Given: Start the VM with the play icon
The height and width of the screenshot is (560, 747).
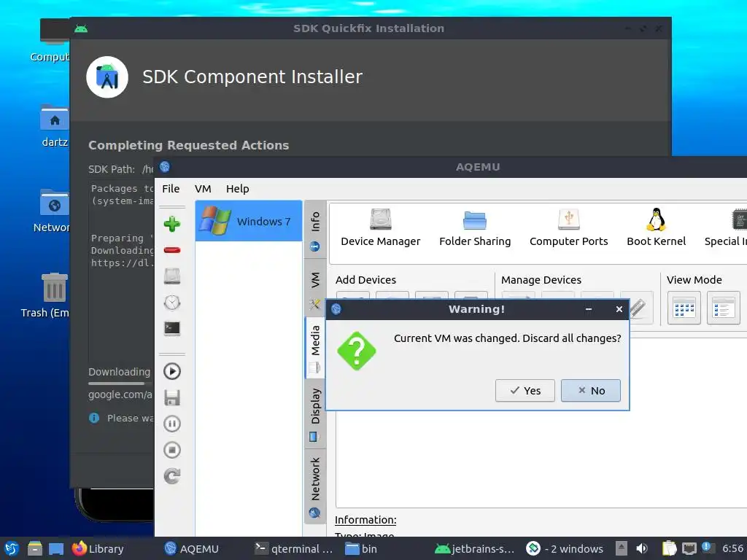Looking at the screenshot, I should 172,371.
